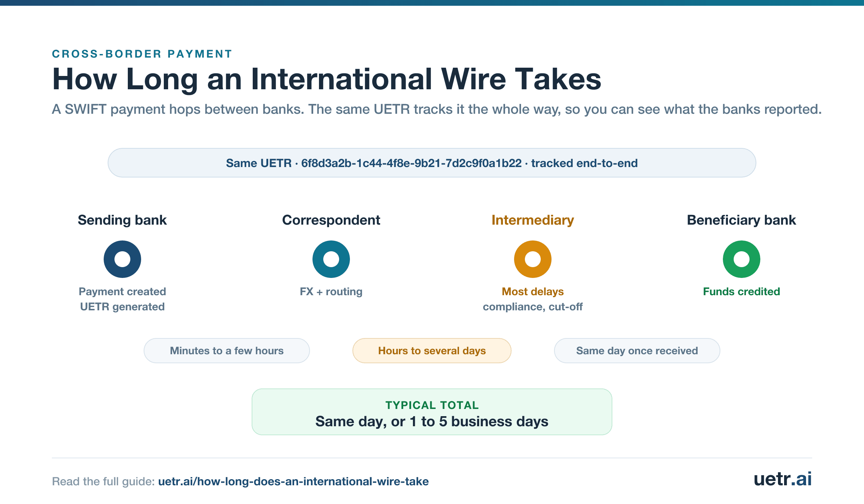Image resolution: width=864 pixels, height=504 pixels.
Task: Click the subtitle starting 'A SWIFT payment hops'
Action: (437, 109)
